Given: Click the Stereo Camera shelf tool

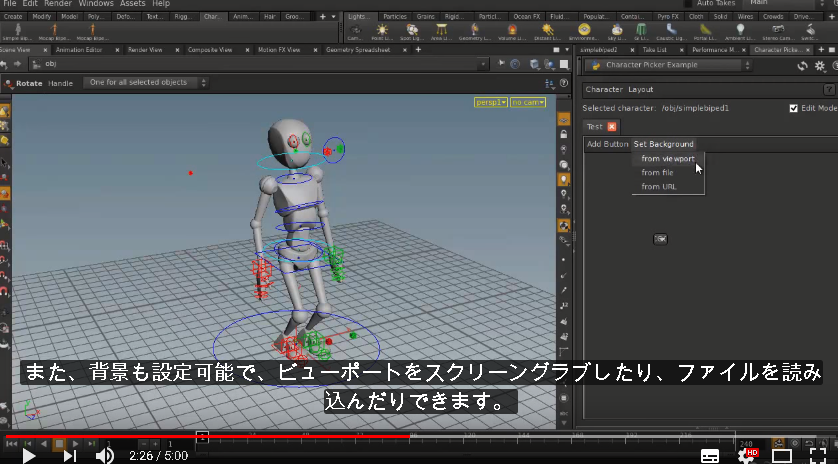Looking at the screenshot, I should click(778, 32).
